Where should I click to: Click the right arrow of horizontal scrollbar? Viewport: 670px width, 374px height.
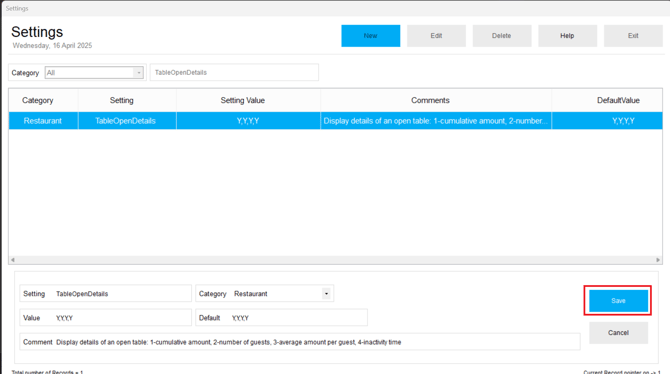pyautogui.click(x=658, y=260)
